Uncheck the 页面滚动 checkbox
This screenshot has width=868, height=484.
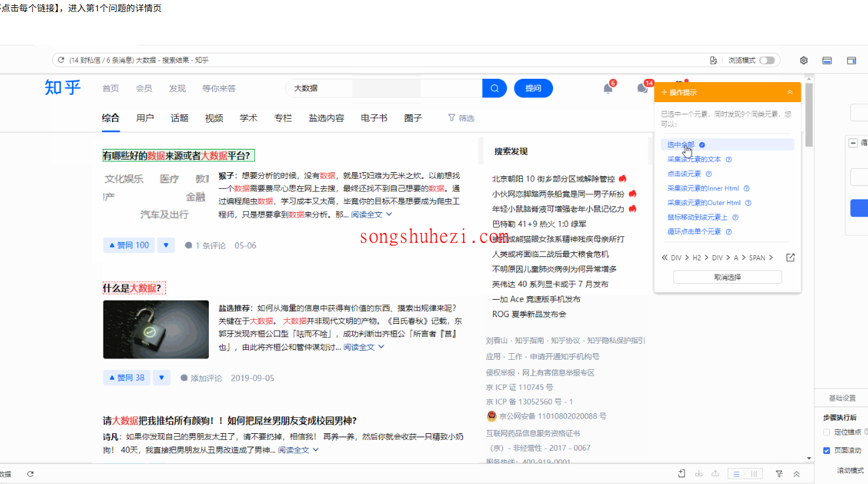pos(827,451)
